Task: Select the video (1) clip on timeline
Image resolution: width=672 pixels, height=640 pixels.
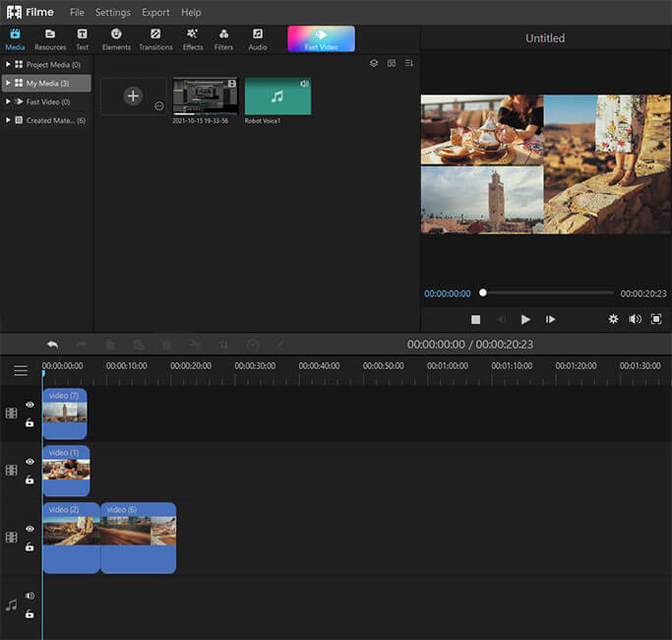Action: pos(67,471)
